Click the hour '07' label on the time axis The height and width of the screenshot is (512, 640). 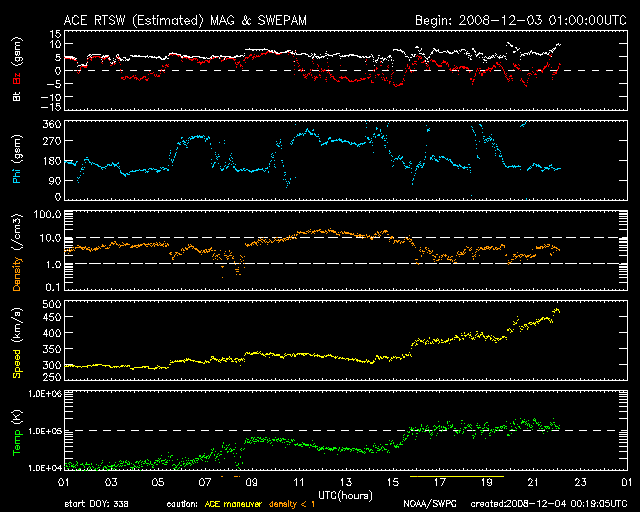coord(204,483)
